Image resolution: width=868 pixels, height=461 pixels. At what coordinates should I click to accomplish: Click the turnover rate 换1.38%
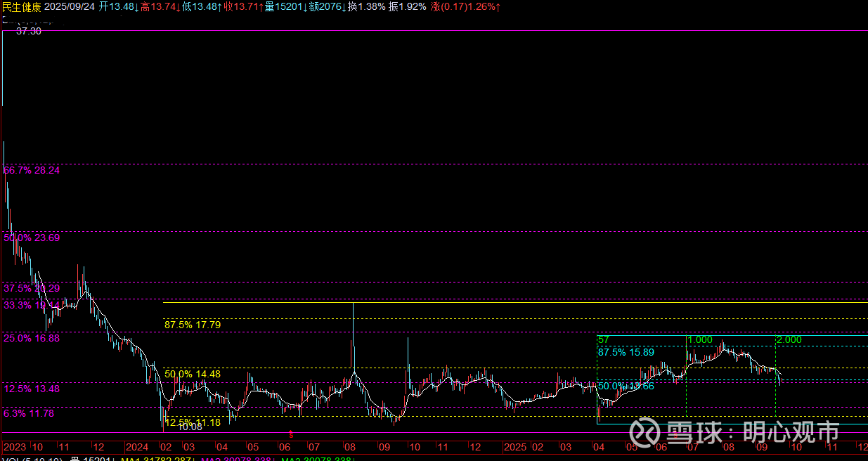click(x=368, y=6)
